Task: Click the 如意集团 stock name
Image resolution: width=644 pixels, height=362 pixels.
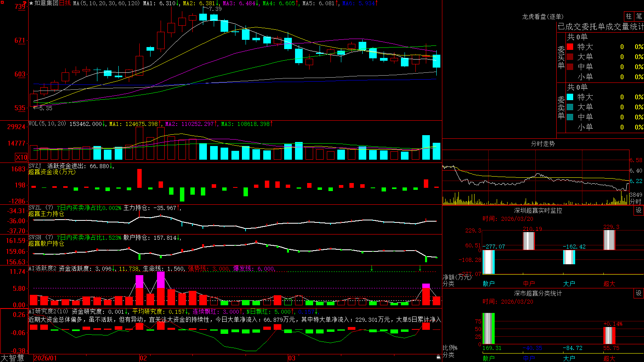Action: click(x=46, y=3)
